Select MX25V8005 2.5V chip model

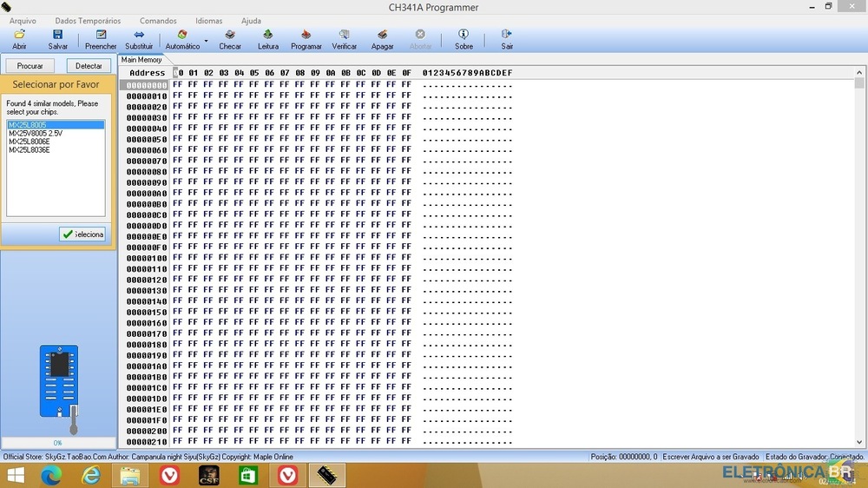pyautogui.click(x=36, y=134)
